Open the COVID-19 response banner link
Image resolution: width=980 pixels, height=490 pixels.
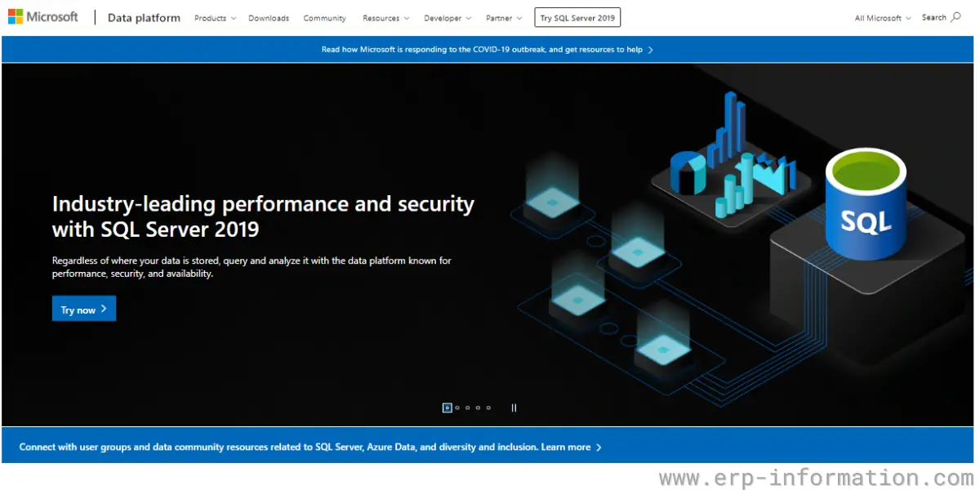[488, 50]
